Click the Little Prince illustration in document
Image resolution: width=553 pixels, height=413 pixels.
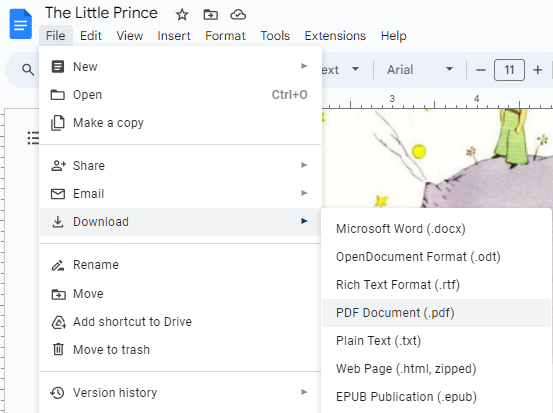437,158
